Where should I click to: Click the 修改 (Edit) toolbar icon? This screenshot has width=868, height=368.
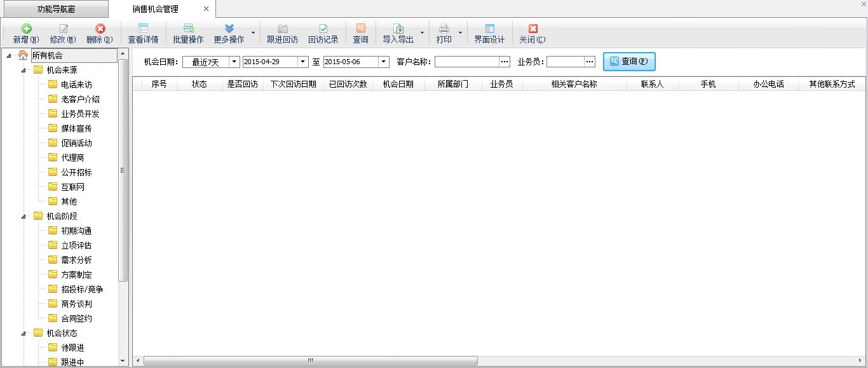pos(63,29)
